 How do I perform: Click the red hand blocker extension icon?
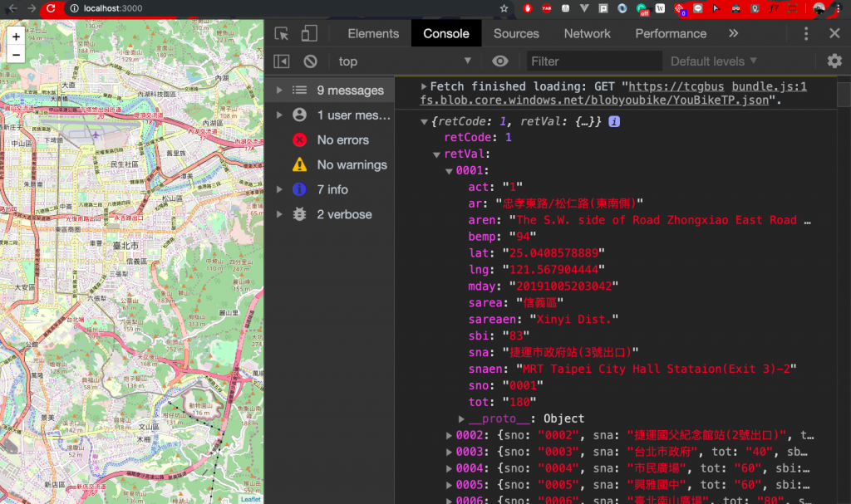pyautogui.click(x=528, y=8)
